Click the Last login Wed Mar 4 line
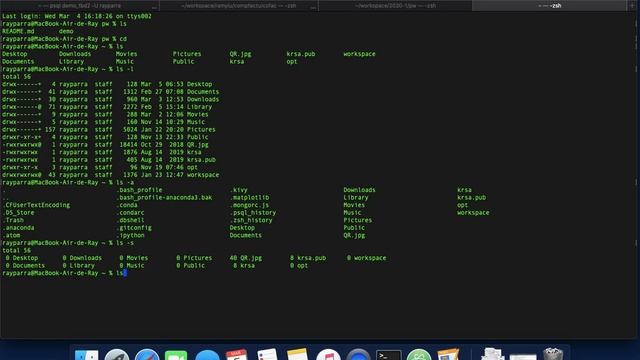 tap(77, 16)
